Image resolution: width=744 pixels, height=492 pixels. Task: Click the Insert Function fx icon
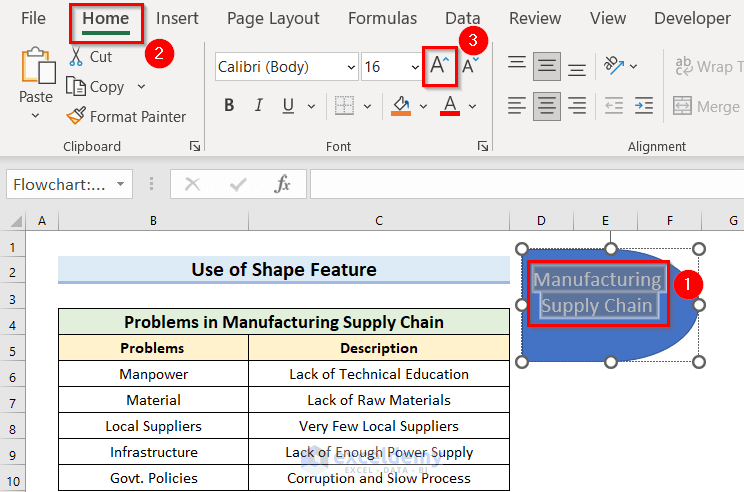[283, 184]
